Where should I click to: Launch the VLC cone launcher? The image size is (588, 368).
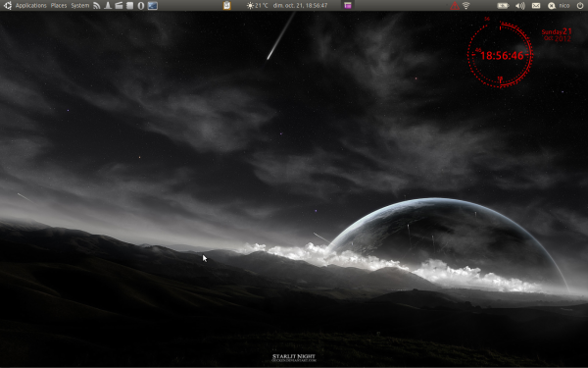108,5
